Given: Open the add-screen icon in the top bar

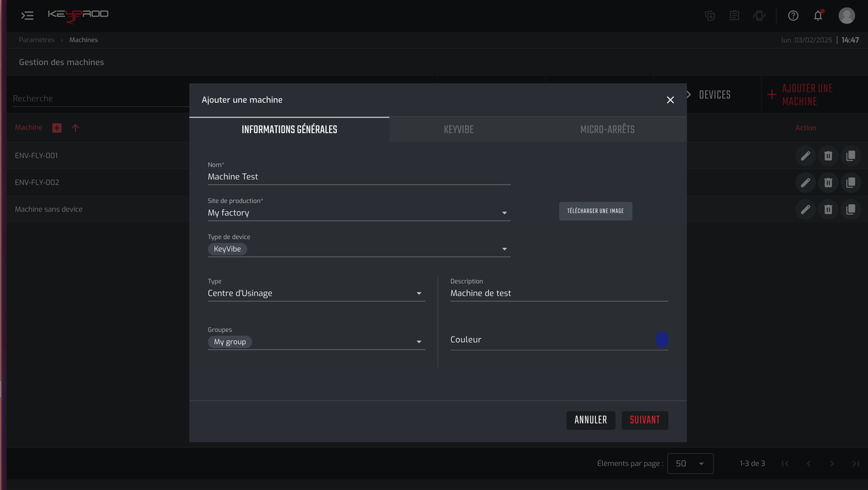Looking at the screenshot, I should click(x=710, y=16).
